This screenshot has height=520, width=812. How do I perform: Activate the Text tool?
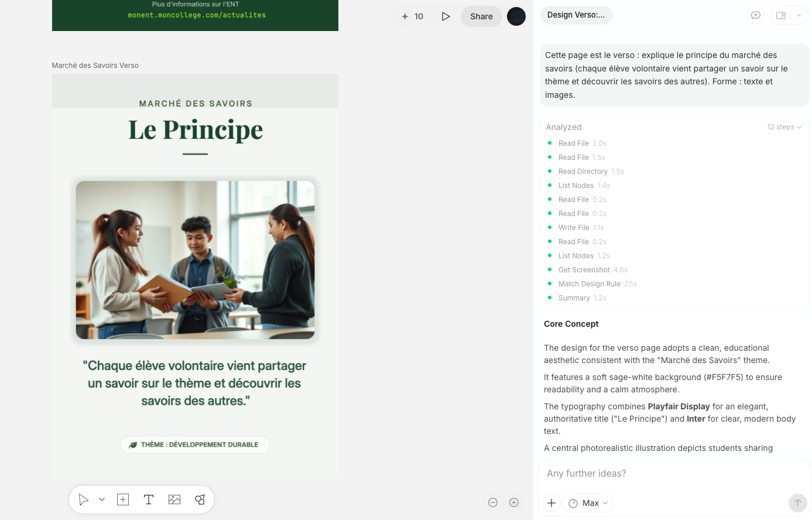pos(149,500)
